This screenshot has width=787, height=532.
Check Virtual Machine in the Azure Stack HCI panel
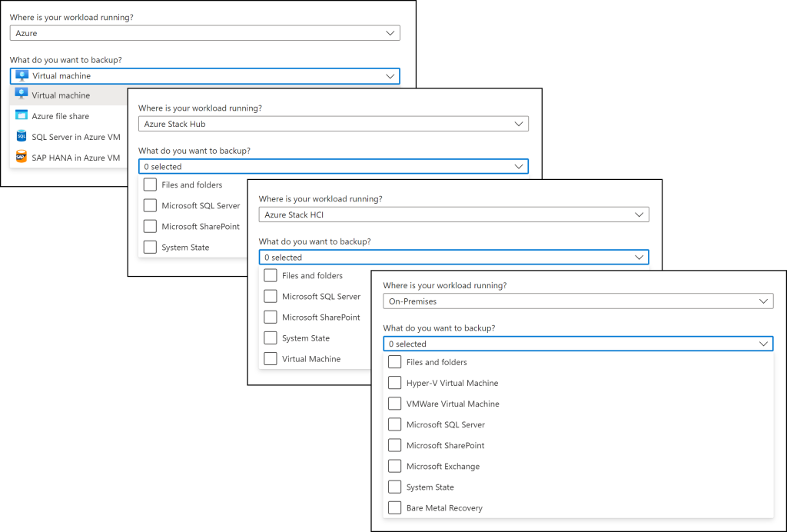pos(271,359)
